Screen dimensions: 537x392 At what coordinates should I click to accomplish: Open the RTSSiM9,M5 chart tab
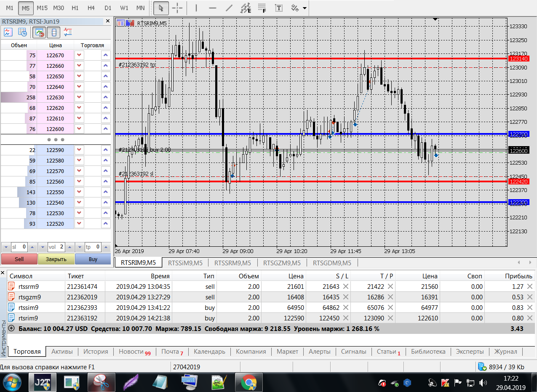pos(185,263)
